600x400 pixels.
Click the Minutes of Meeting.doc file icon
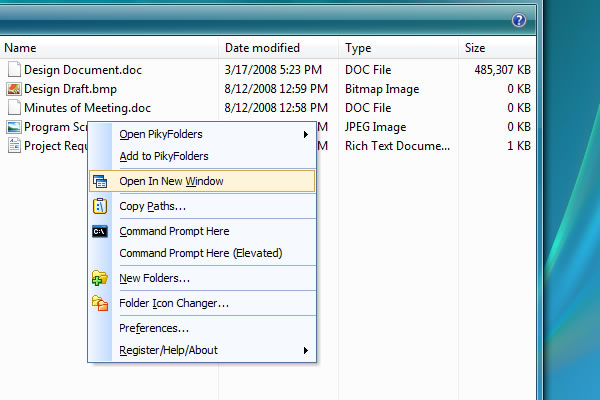14,108
